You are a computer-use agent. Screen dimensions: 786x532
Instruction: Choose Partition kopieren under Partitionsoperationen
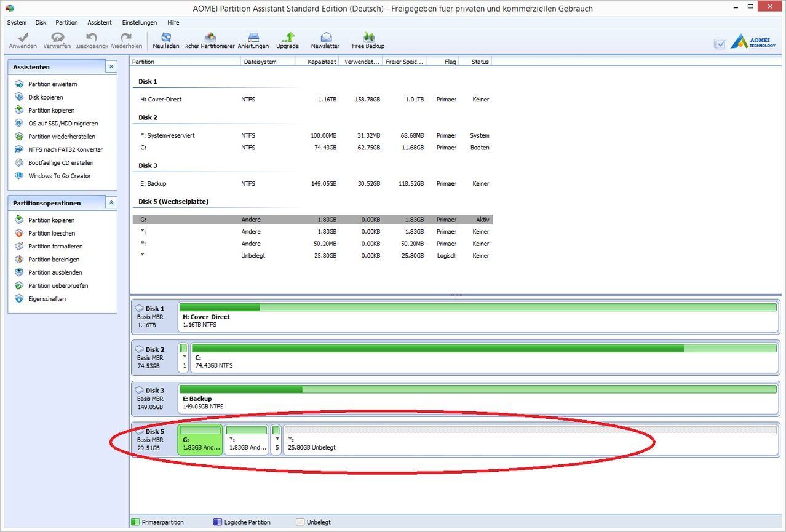click(x=51, y=220)
